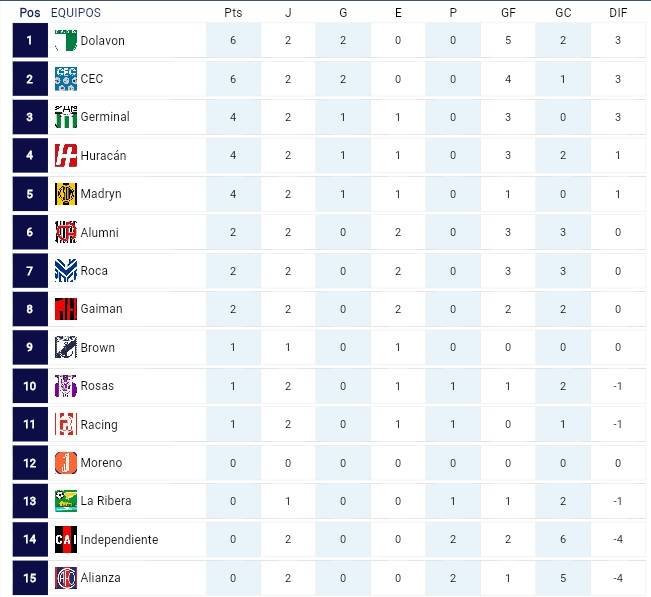Open the Racing team name link
This screenshot has width=651, height=597.
point(99,425)
